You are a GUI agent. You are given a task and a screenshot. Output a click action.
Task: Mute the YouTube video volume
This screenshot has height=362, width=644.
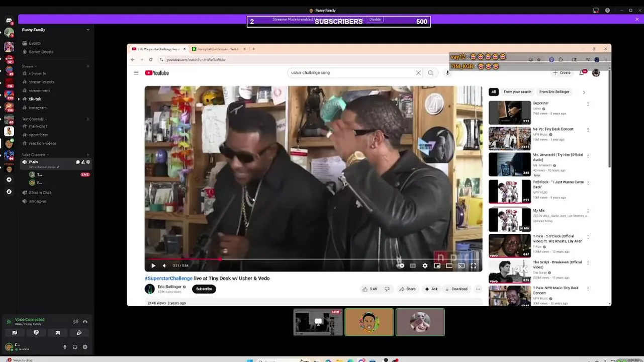click(x=164, y=266)
